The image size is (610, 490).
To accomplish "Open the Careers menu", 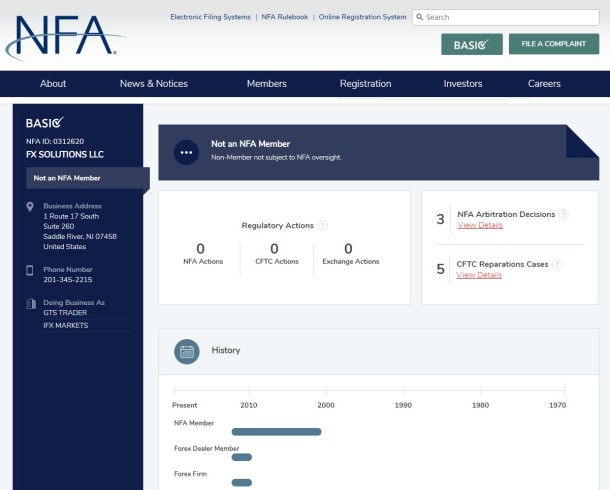I will tap(544, 84).
